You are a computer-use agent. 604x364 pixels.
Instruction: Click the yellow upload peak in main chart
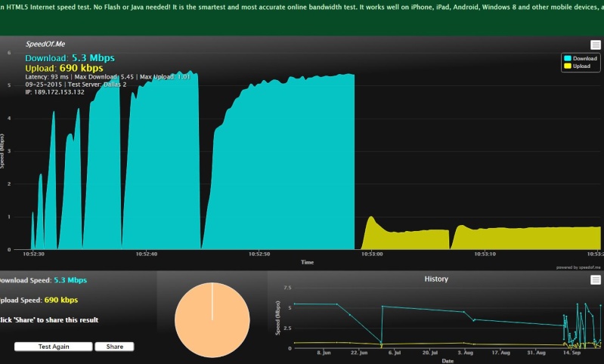click(x=371, y=217)
